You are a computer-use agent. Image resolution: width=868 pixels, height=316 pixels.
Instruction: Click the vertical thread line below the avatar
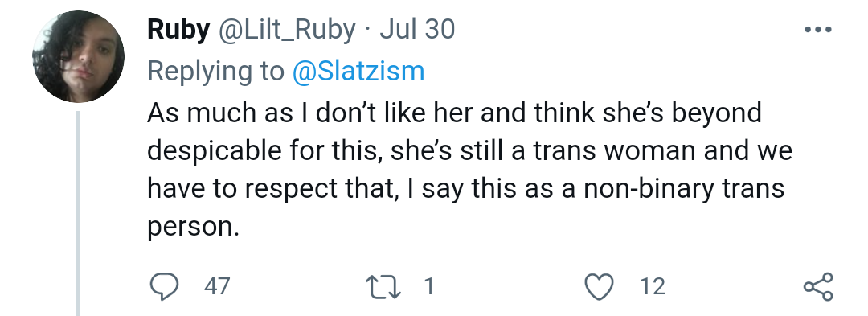pos(78,213)
